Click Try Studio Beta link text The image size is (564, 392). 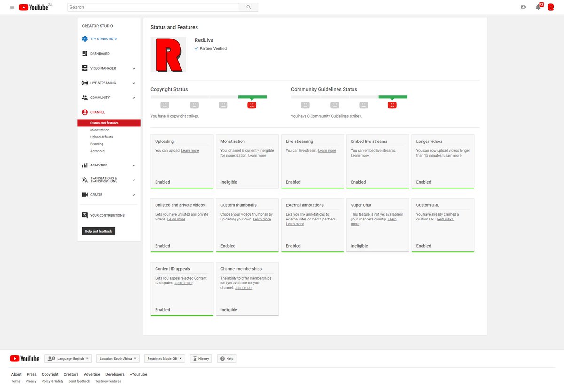(103, 39)
